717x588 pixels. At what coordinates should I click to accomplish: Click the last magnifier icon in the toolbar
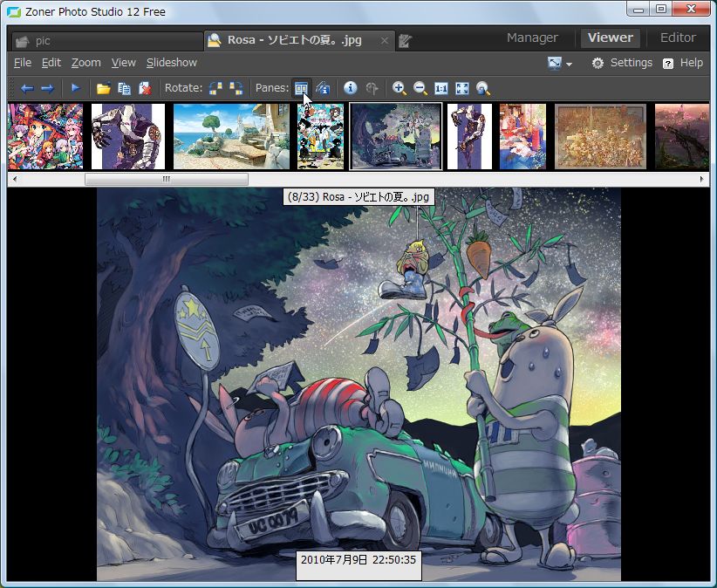pyautogui.click(x=483, y=88)
